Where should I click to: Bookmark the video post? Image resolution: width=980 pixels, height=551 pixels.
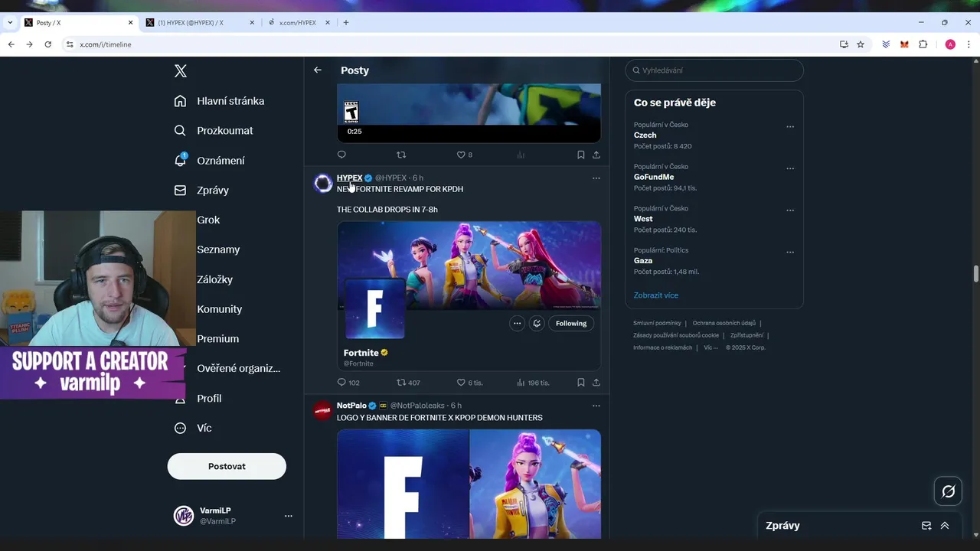581,155
